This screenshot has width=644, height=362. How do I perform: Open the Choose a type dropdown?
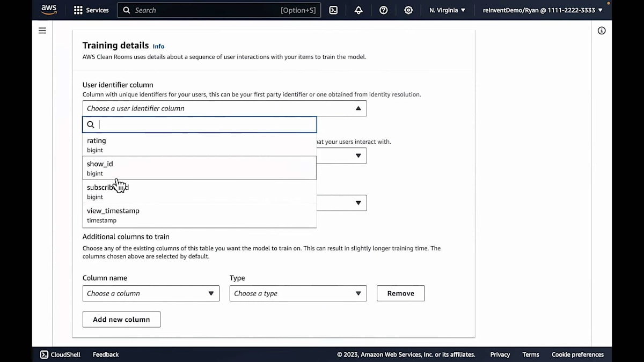point(298,293)
